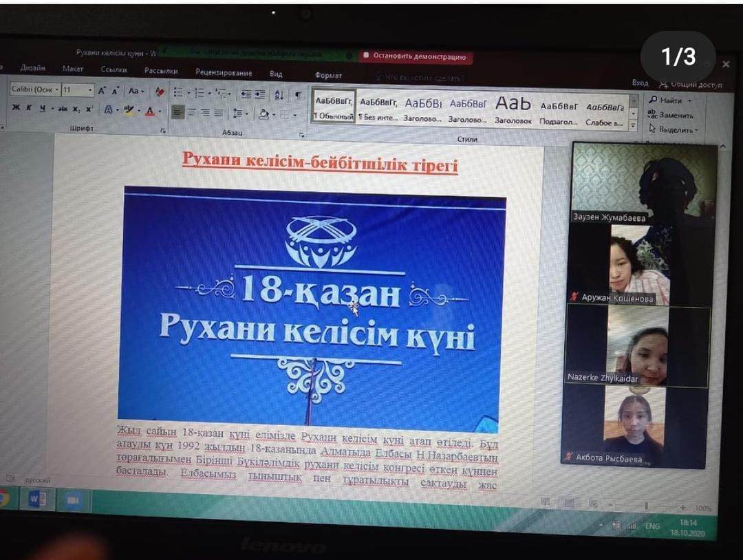Clear all formatting with the eraser icon
This screenshot has width=743, height=560.
[160, 91]
